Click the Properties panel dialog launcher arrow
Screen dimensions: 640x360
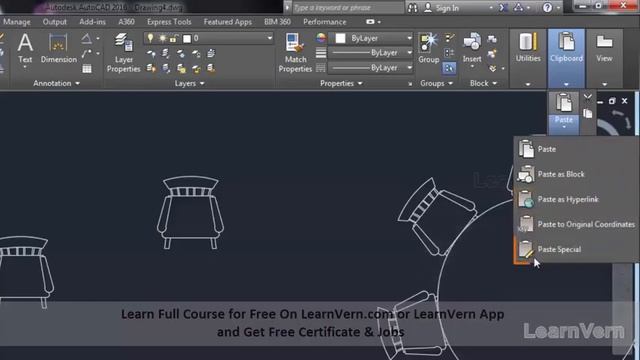(410, 84)
